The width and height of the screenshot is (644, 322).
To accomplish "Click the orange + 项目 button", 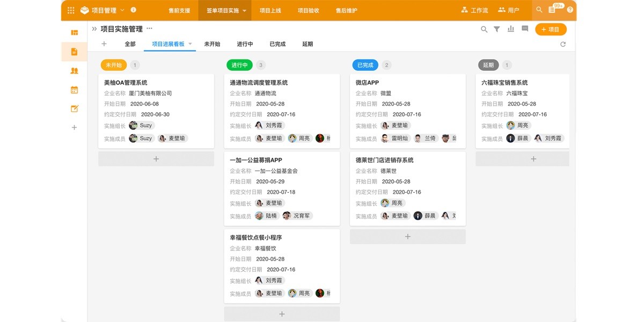I will point(551,30).
